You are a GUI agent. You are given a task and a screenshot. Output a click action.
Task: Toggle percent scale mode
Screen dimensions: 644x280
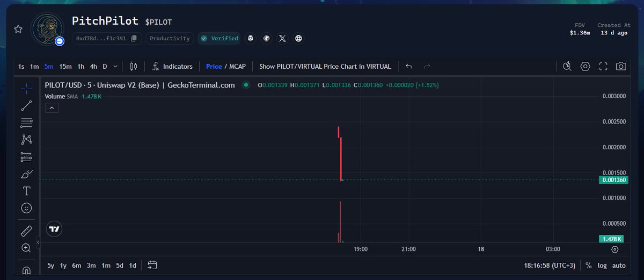tap(589, 265)
